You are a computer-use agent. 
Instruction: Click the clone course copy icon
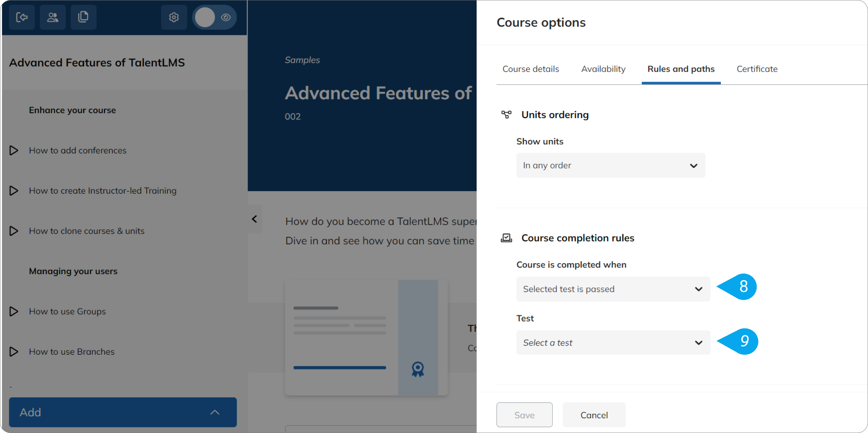click(x=83, y=17)
